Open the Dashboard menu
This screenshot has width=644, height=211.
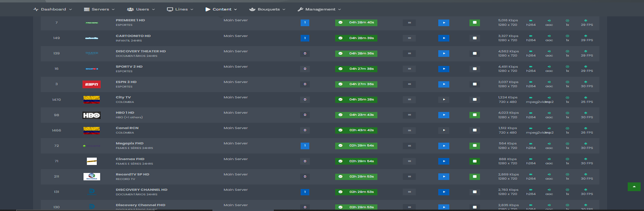click(x=53, y=9)
